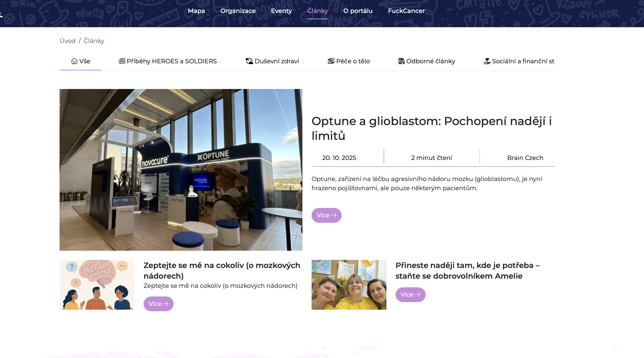Image resolution: width=644 pixels, height=358 pixels.
Task: Click the Více button under the Zeptejte se article
Action: pos(158,304)
